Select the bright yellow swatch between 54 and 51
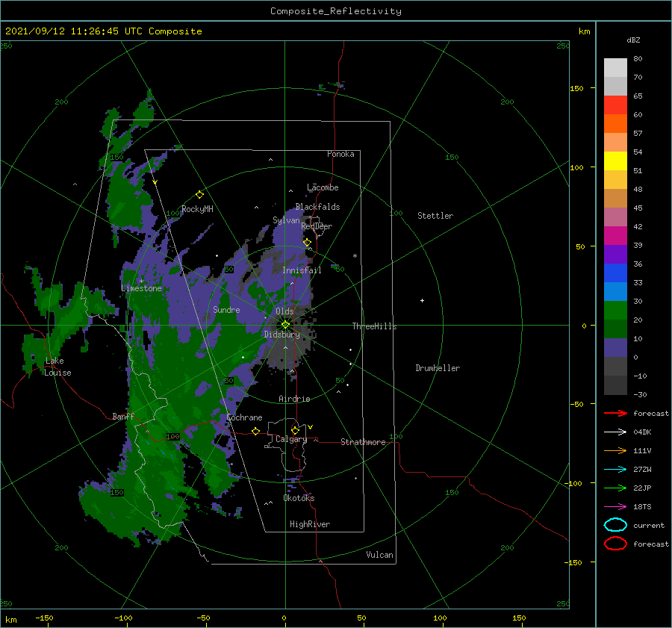Screen dimensions: 672x628 [x=615, y=161]
